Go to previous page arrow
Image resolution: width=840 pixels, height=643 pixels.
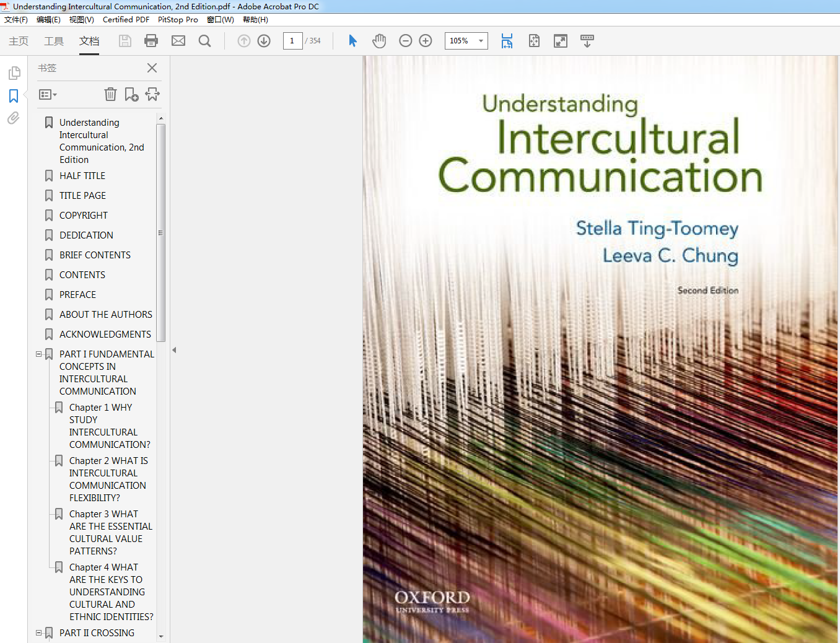coord(244,41)
